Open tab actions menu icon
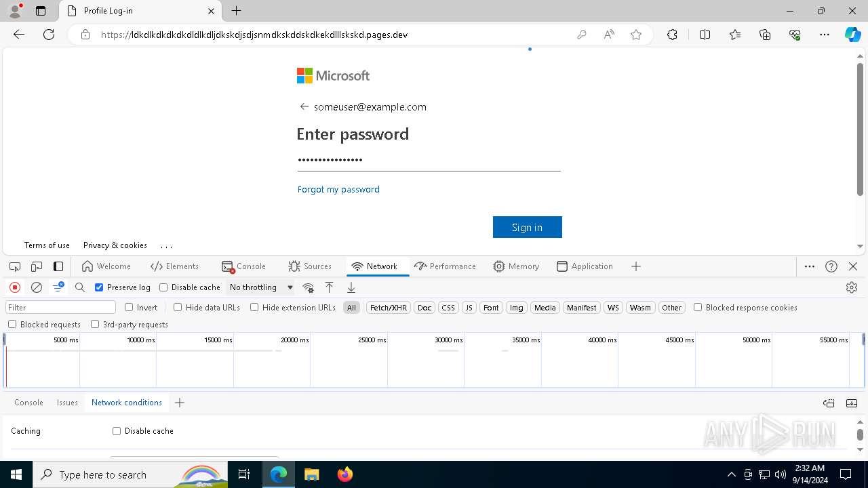The height and width of the screenshot is (488, 868). point(41,11)
